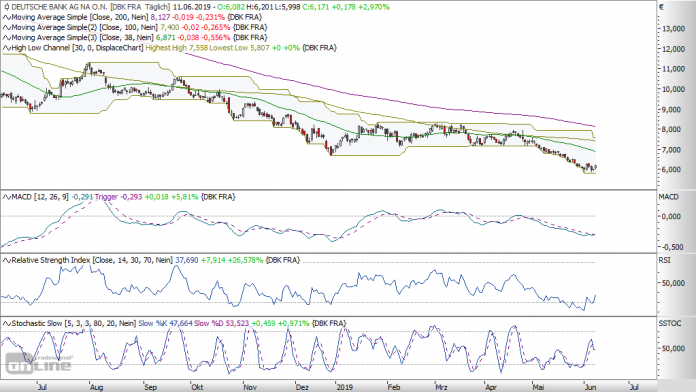Image resolution: width=696 pixels, height=392 pixels.
Task: Click the -0,500 MACD axis value
Action: pyautogui.click(x=671, y=247)
